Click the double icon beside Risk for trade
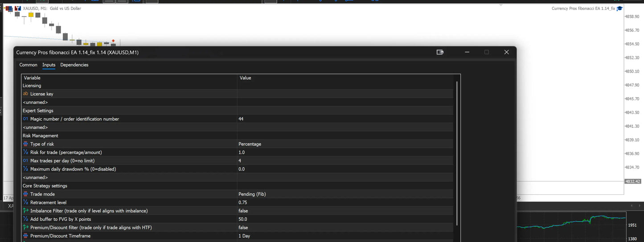 [25, 152]
